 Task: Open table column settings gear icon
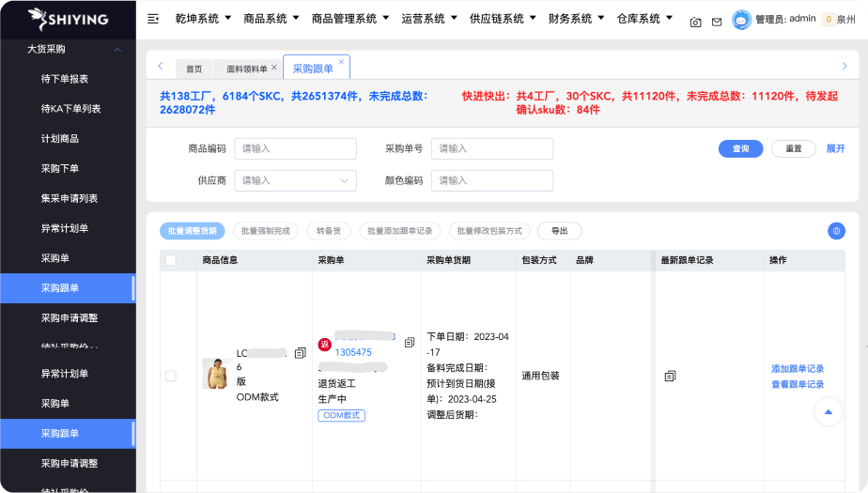(836, 231)
